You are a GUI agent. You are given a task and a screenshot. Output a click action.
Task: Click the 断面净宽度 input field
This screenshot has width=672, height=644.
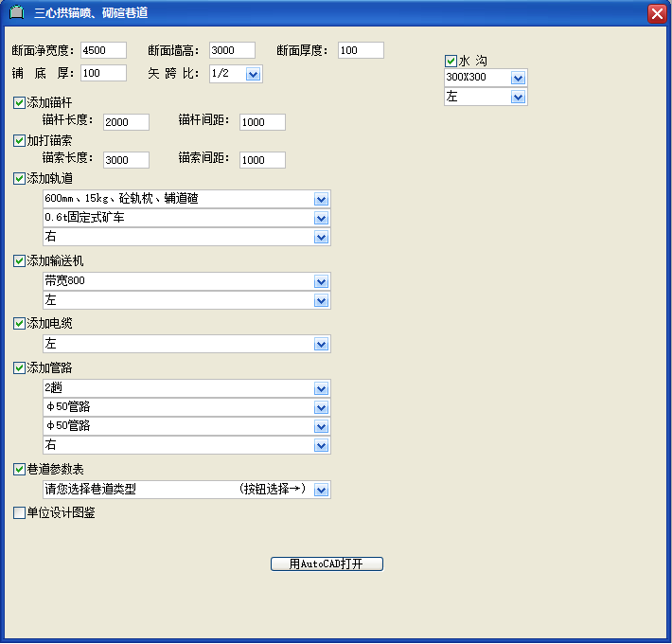click(103, 50)
